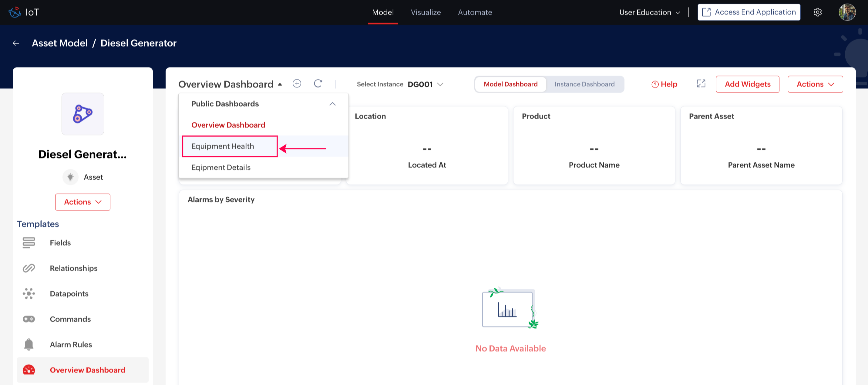Expand the User Education dropdown

click(x=649, y=12)
